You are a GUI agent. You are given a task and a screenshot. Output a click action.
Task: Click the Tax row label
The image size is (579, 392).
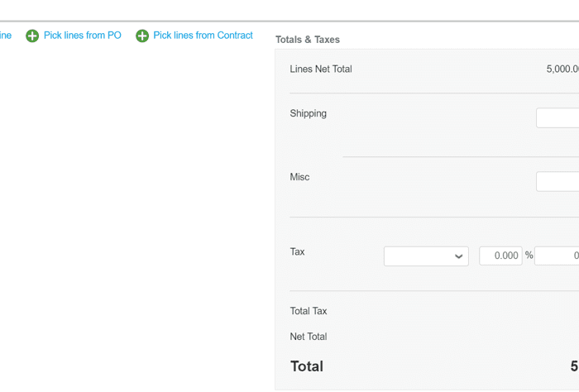pyautogui.click(x=298, y=251)
